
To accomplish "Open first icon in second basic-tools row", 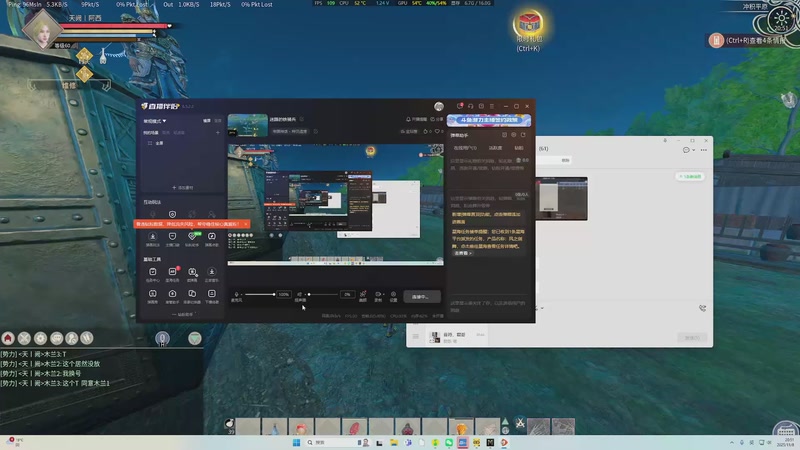I will [x=153, y=296].
